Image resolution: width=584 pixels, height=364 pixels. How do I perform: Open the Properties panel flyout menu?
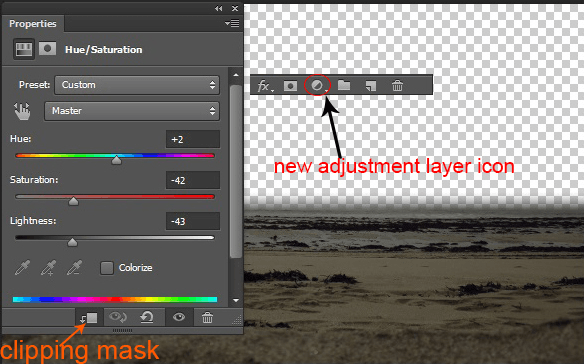tap(232, 23)
